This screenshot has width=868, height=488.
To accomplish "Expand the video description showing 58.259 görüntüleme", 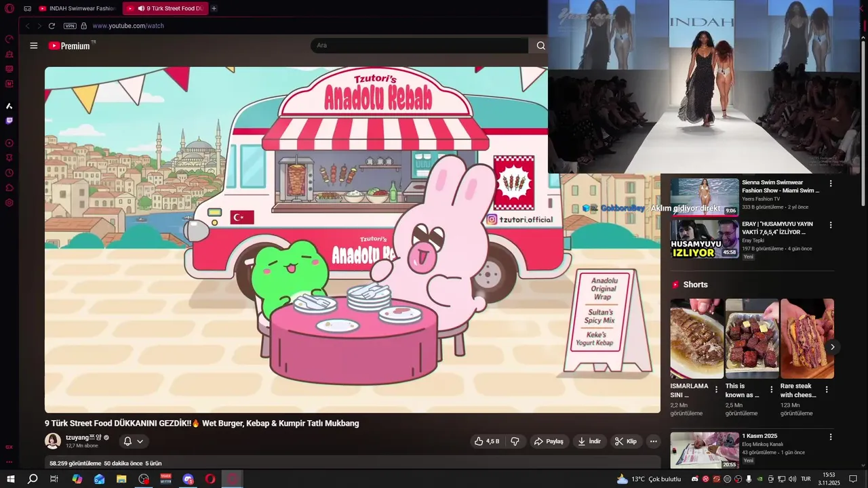I will (x=353, y=463).
